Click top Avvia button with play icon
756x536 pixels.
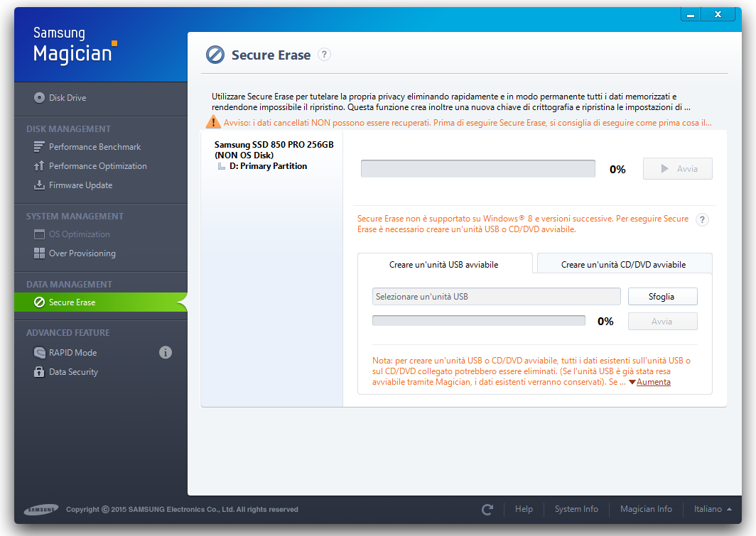677,168
